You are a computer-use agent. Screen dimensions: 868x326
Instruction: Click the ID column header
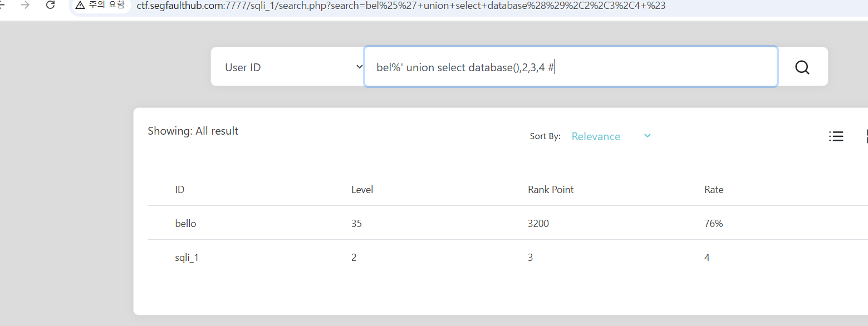[x=179, y=190]
